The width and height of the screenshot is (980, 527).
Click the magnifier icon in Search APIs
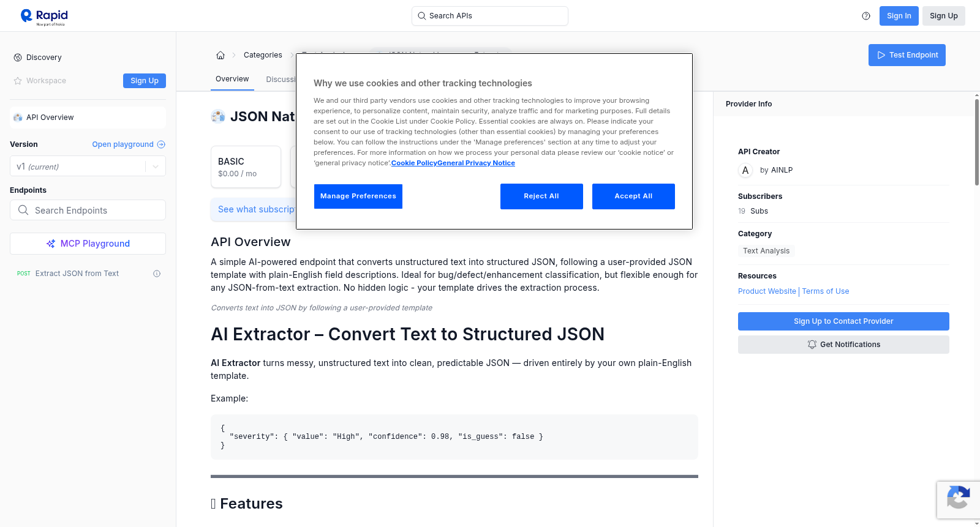coord(422,16)
